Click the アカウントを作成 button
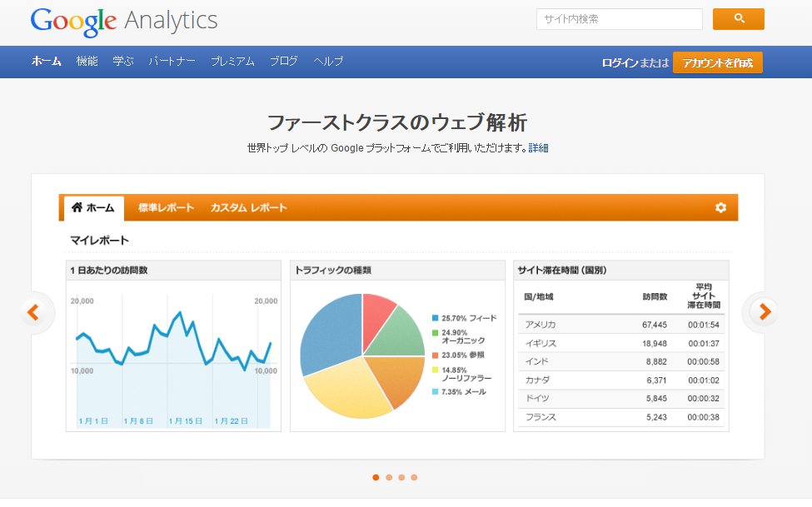Viewport: 812px width, 507px height. 717,62
